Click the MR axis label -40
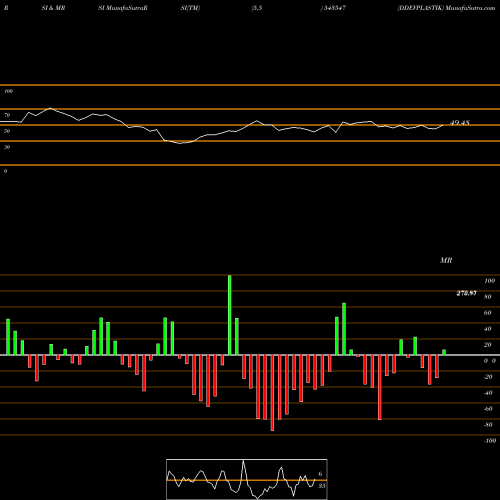Viewport: 500px width, 500px height. 488,393
